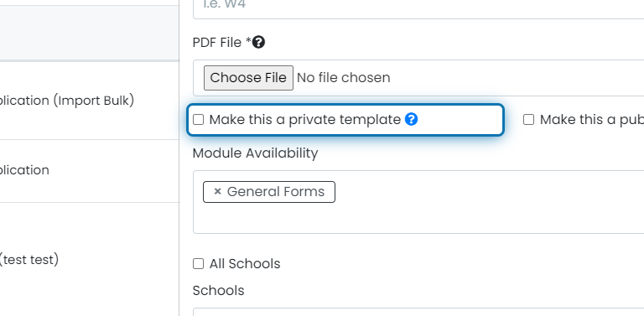Select the highlighted grey row in the list
This screenshot has width=644, height=316.
click(89, 33)
